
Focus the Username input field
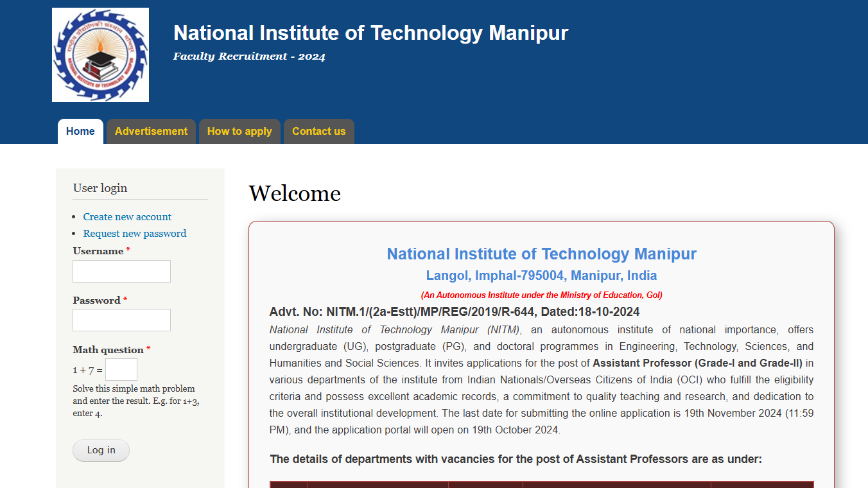click(x=121, y=271)
